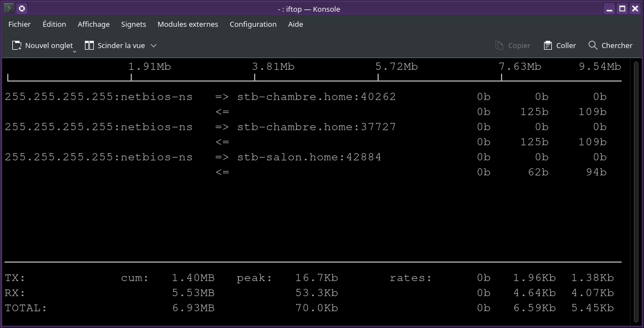The width and height of the screenshot is (644, 328).
Task: Open the Aide help menu
Action: 295,24
